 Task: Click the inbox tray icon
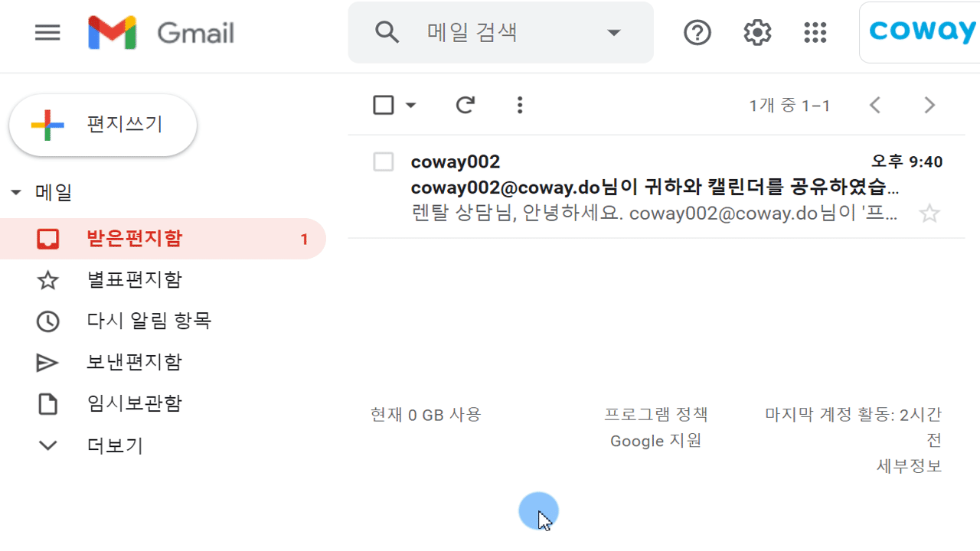[47, 240]
